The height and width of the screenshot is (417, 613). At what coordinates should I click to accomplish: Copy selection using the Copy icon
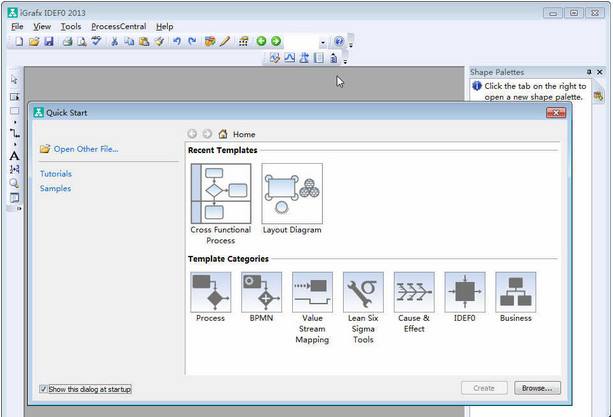tap(129, 41)
